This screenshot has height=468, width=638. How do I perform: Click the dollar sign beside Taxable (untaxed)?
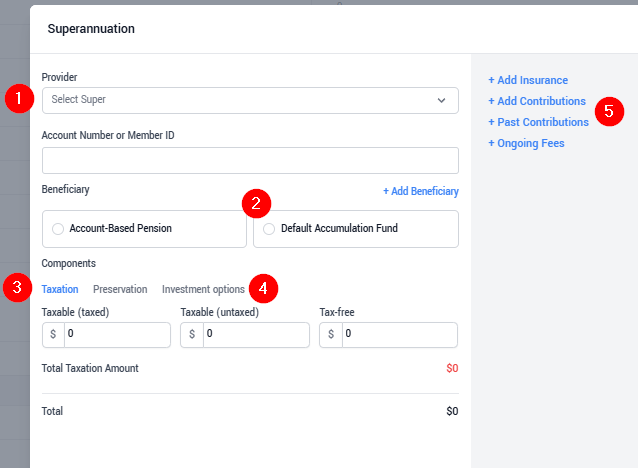coord(192,335)
